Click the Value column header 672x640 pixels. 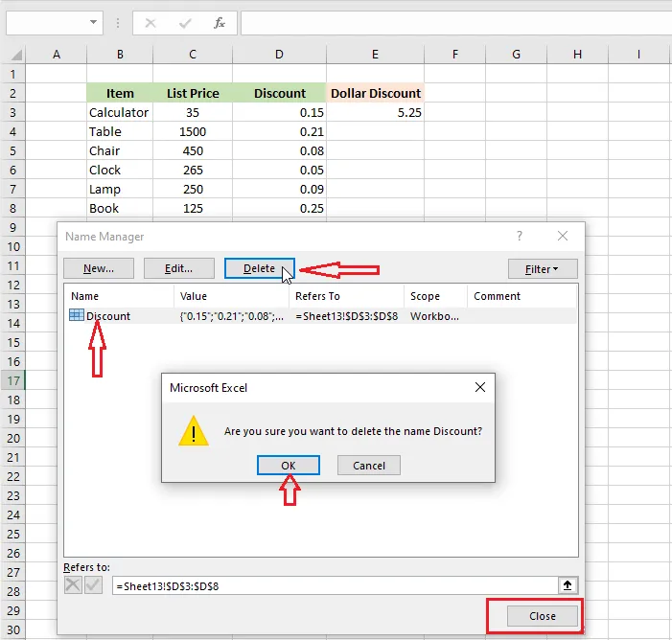click(231, 296)
